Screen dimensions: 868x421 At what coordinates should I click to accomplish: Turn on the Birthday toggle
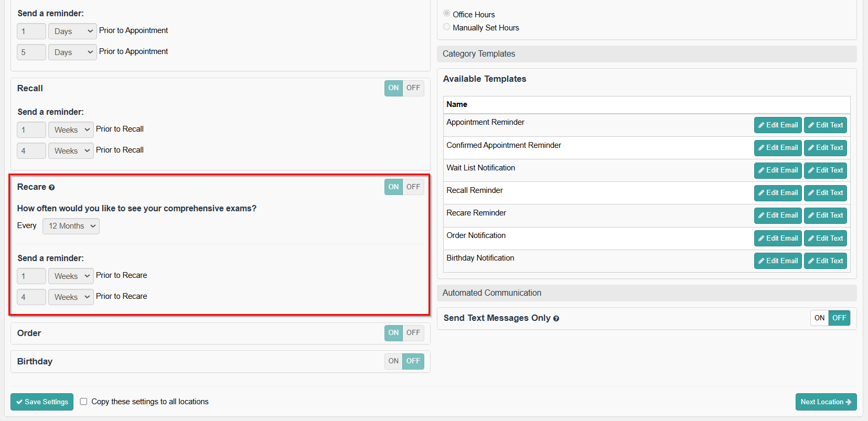click(393, 361)
